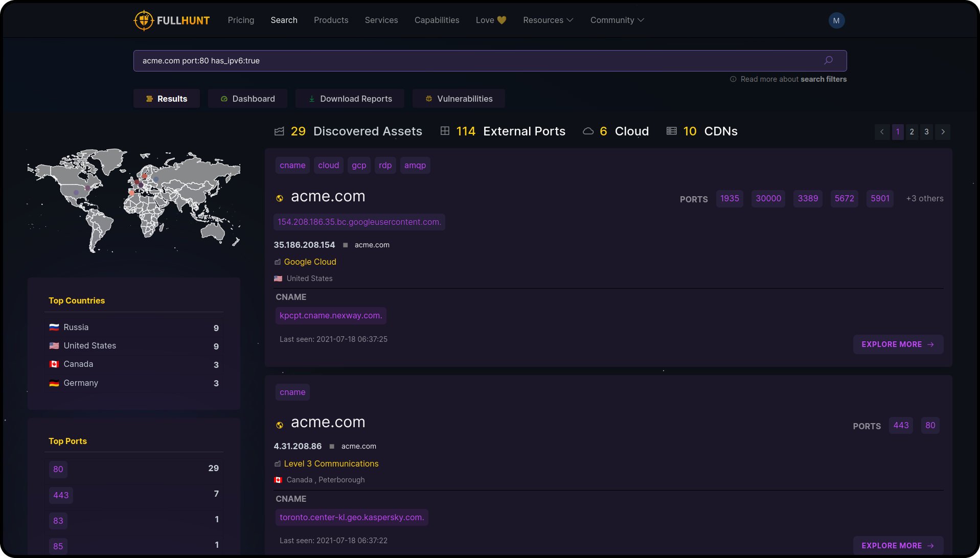Open the Services menu item
Screen dimensions: 980x558
pyautogui.click(x=381, y=20)
